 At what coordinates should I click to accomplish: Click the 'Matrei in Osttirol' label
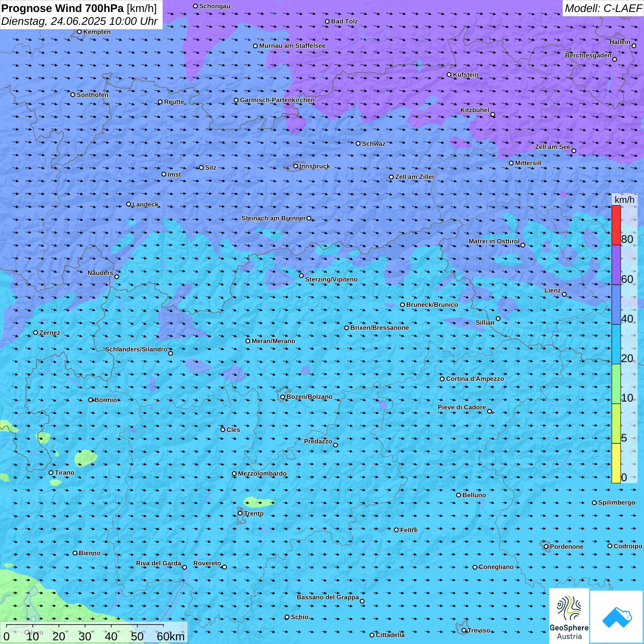click(494, 241)
